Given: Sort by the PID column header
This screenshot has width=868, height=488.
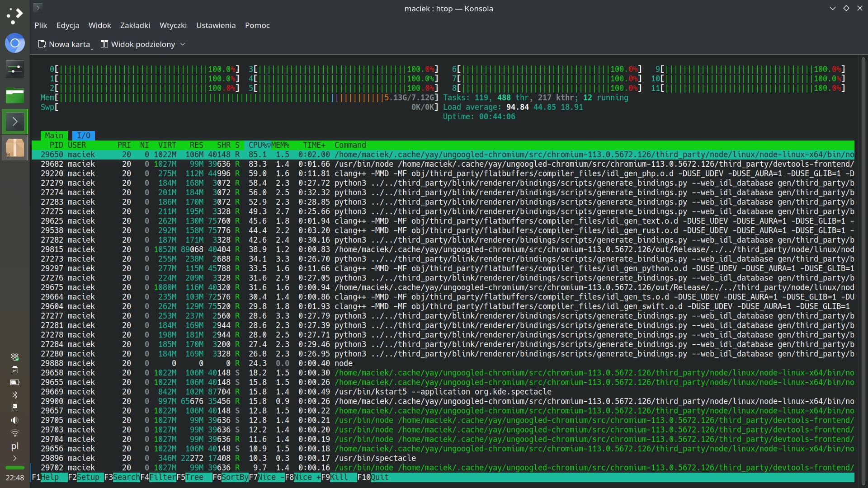Looking at the screenshot, I should (x=57, y=145).
